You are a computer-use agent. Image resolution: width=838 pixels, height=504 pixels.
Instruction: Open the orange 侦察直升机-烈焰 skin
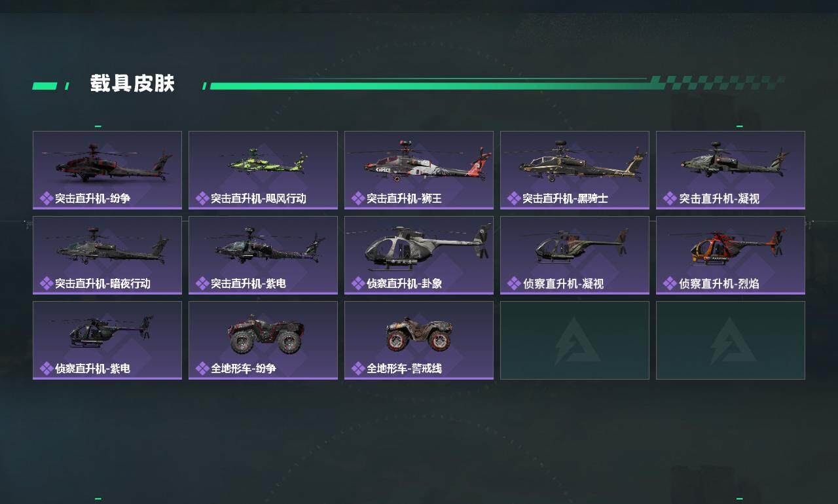(731, 255)
